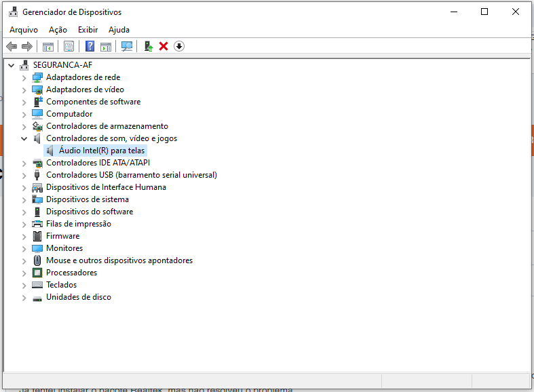Select Componentes de software label

click(x=94, y=102)
